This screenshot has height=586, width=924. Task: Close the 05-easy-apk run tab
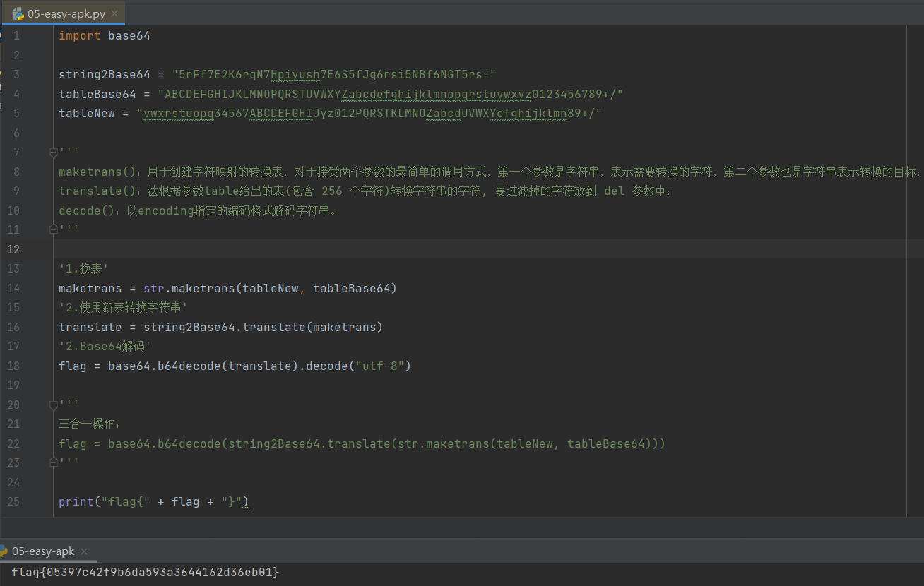tap(84, 551)
